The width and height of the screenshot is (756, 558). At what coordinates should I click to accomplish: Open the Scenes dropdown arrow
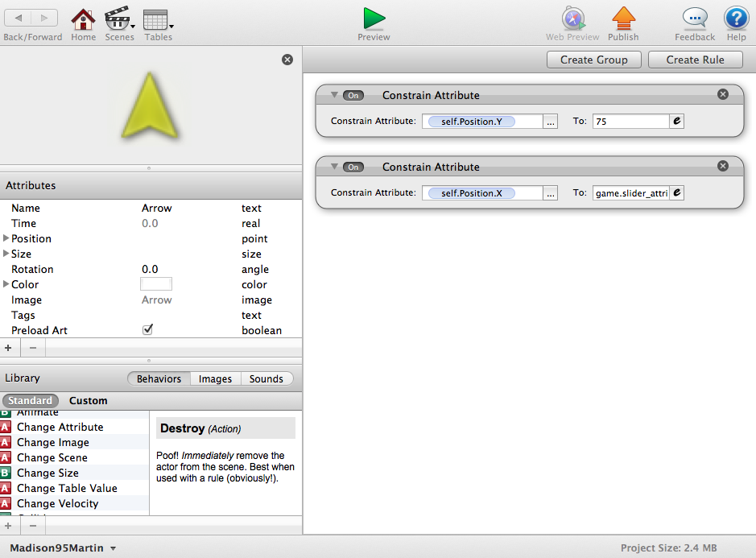point(133,27)
